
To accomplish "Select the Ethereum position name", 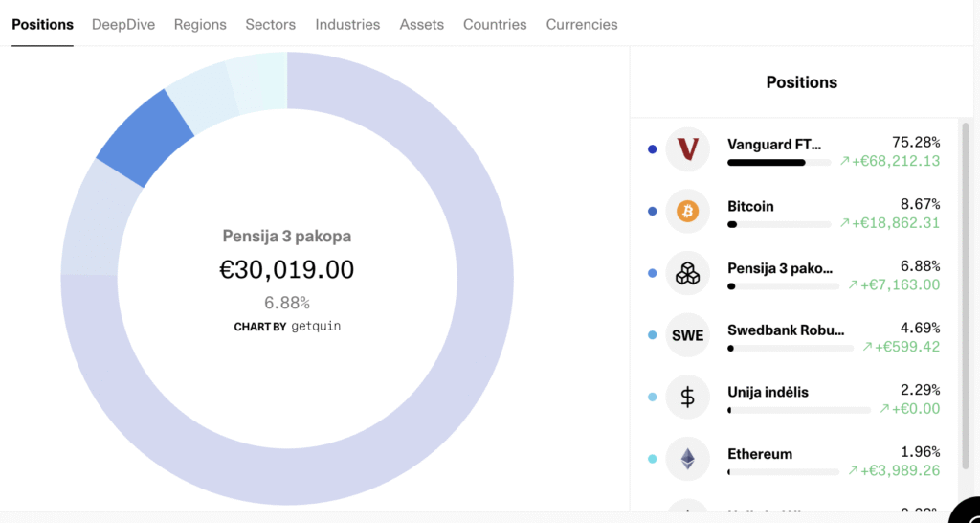I will [x=760, y=454].
